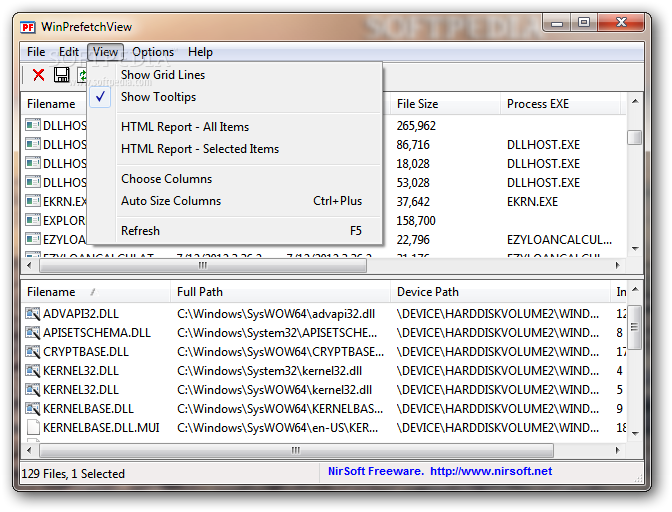Click lower pane horizontal scroll right arrow

tap(618, 451)
